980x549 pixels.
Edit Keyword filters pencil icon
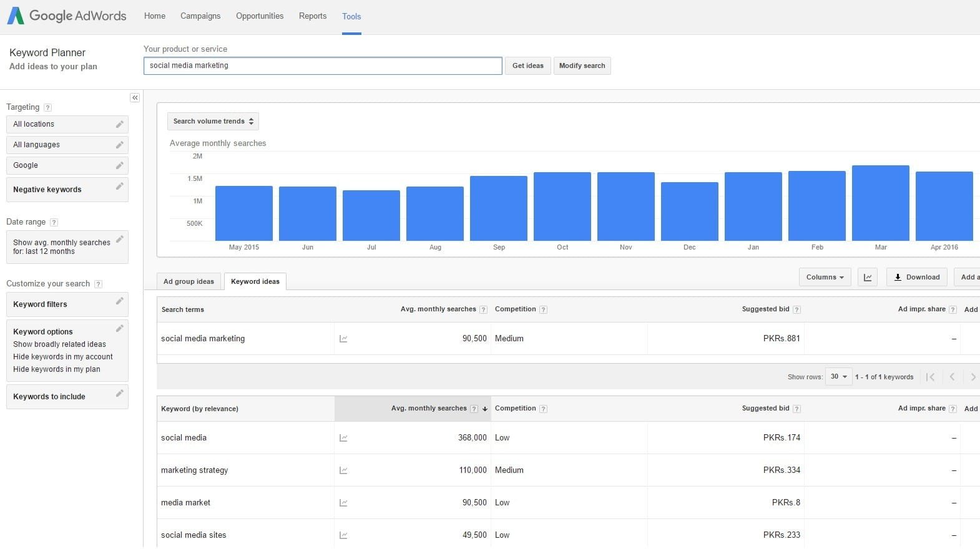pos(119,301)
